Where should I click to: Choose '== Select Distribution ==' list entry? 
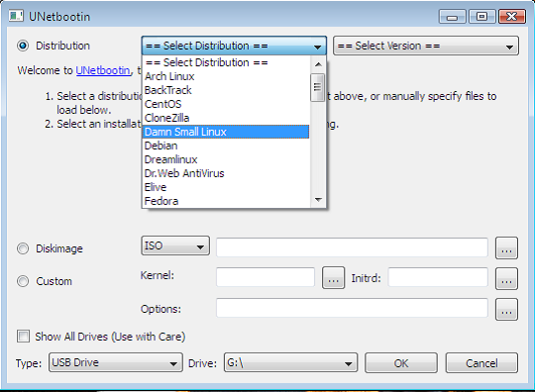pos(226,62)
